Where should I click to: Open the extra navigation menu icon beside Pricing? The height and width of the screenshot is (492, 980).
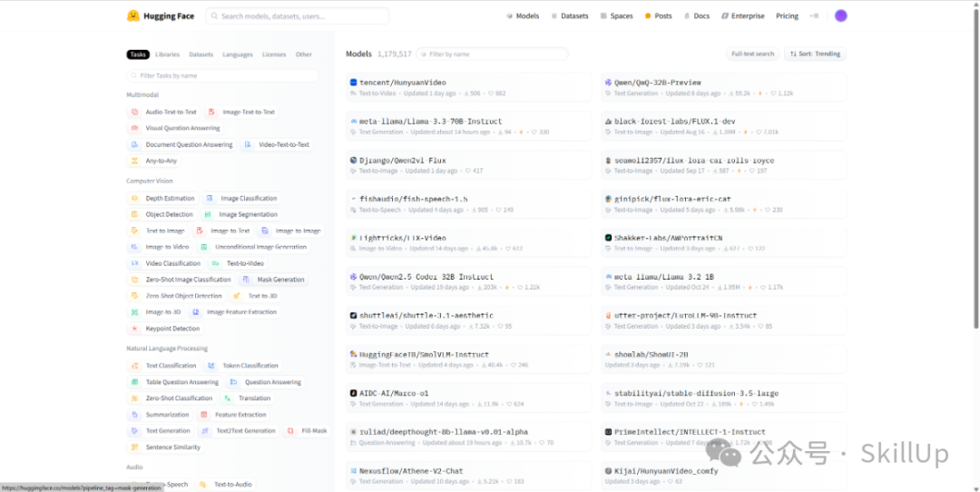(814, 15)
